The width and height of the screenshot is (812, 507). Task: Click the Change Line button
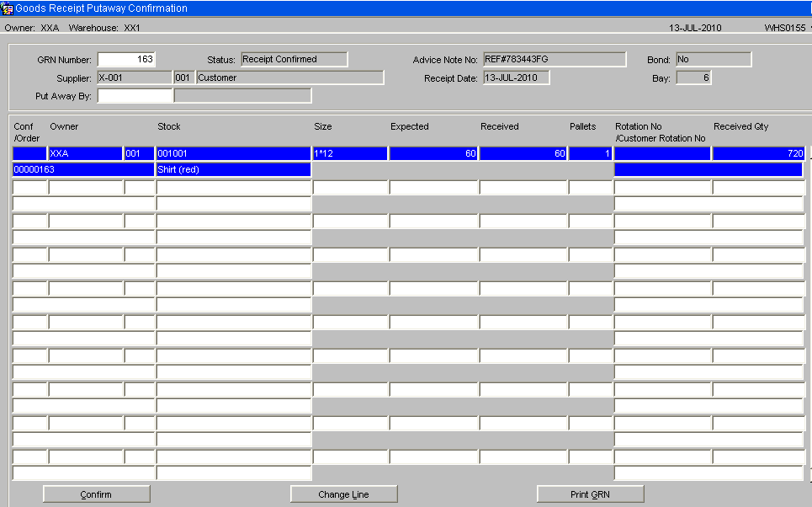click(344, 494)
